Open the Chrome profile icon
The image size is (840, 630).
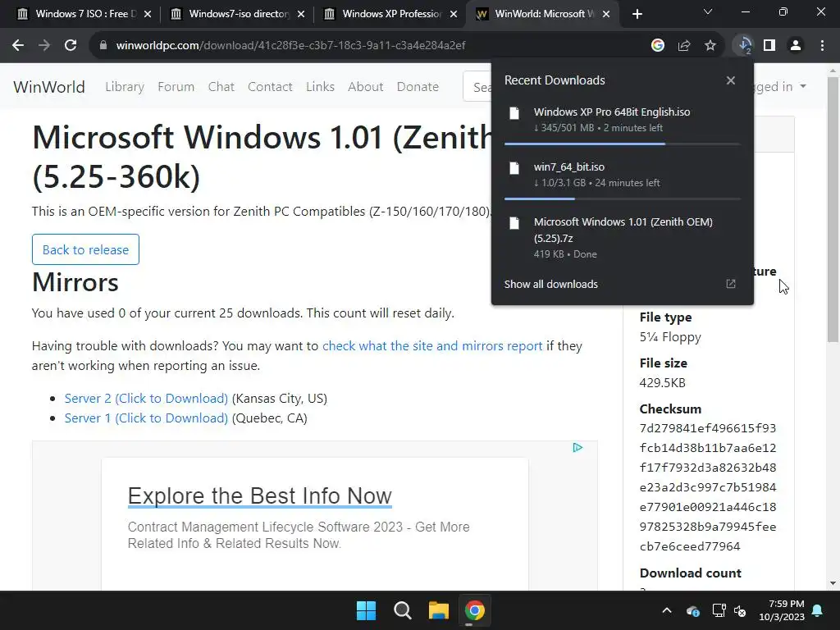[796, 46]
